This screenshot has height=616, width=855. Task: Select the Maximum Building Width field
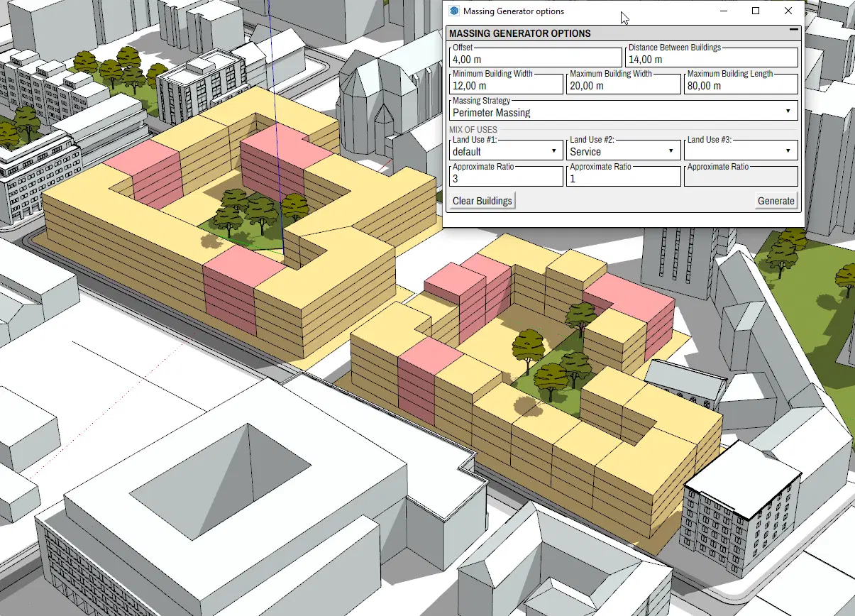pyautogui.click(x=624, y=84)
